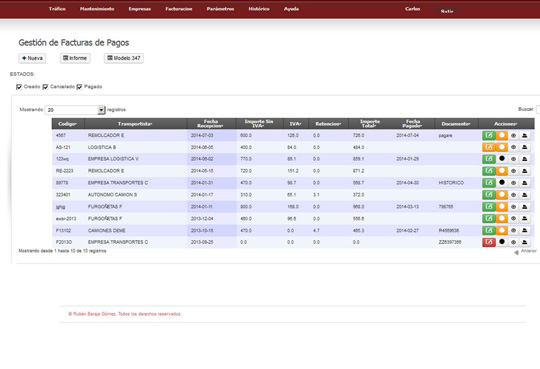View invoice RE-2223 via the eye icon
540x369 pixels.
click(x=513, y=171)
